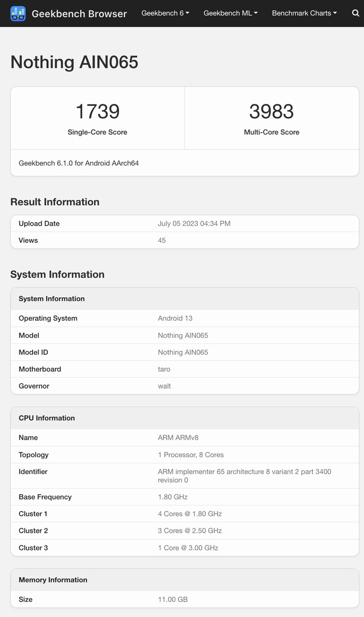Click the Topology row entry

click(x=185, y=455)
